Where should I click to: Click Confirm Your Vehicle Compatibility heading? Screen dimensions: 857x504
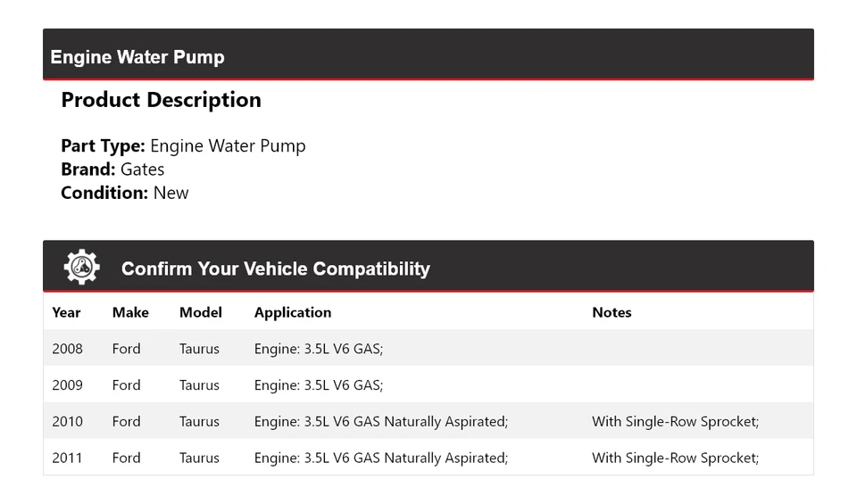[x=275, y=269]
